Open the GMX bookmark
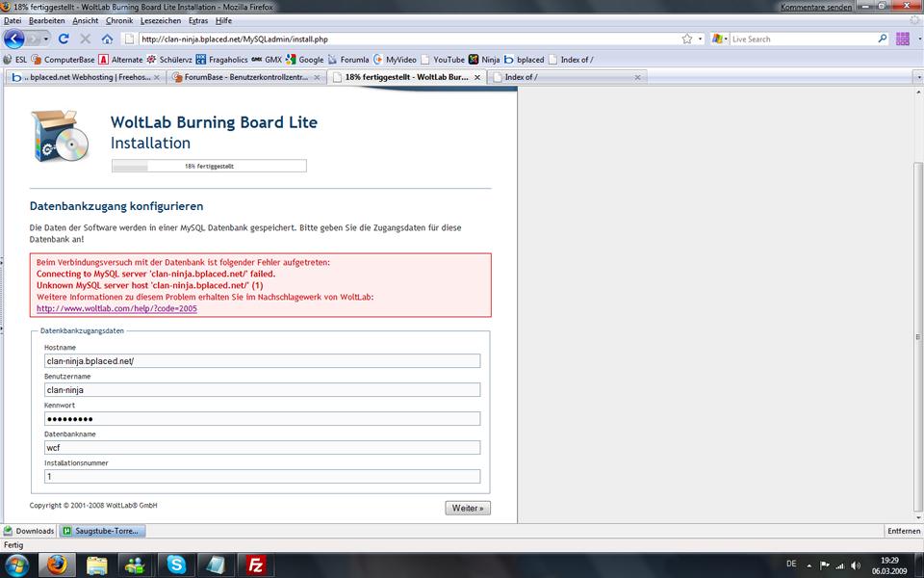The height and width of the screenshot is (578, 924). point(267,60)
